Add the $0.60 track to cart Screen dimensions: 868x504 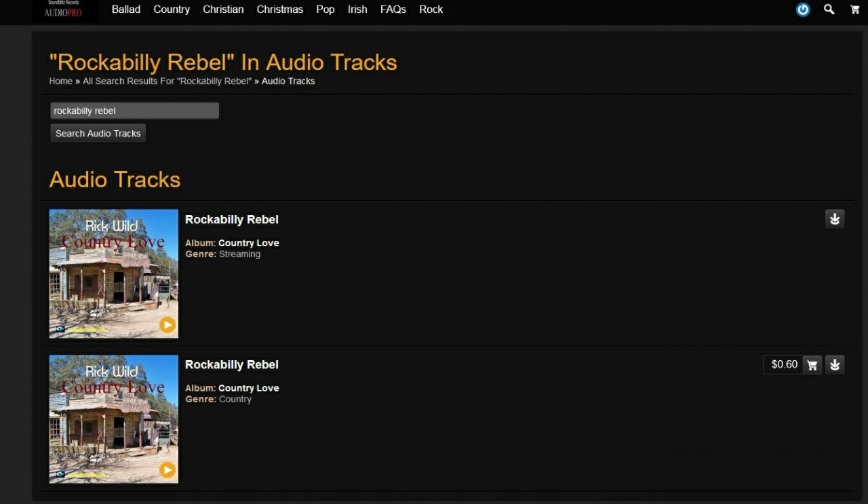coord(812,365)
